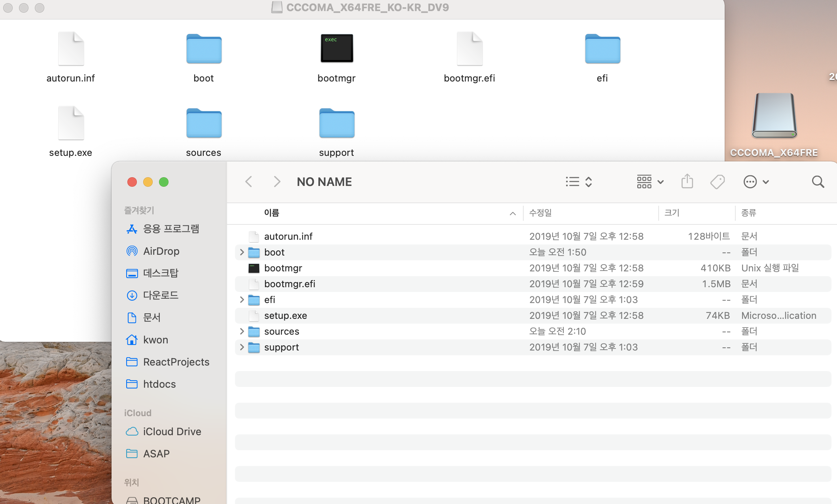The width and height of the screenshot is (837, 504).
Task: Open AirDrop in the sidebar
Action: [x=161, y=251]
